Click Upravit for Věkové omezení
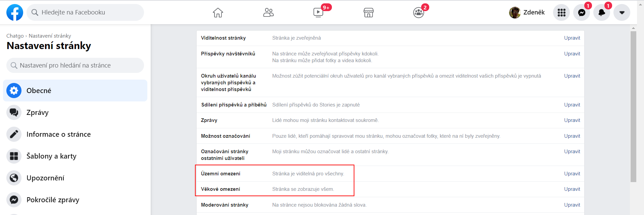Viewport: 644px width, 215px height. [x=572, y=189]
